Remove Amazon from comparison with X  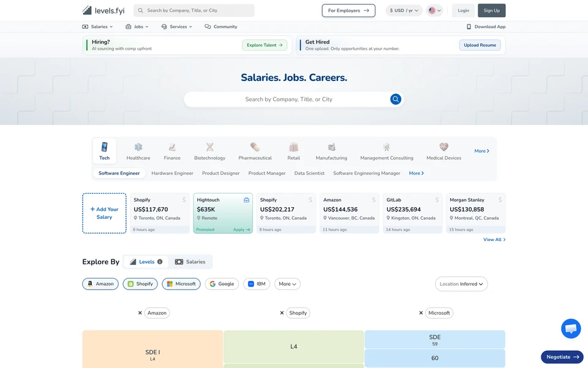(140, 313)
